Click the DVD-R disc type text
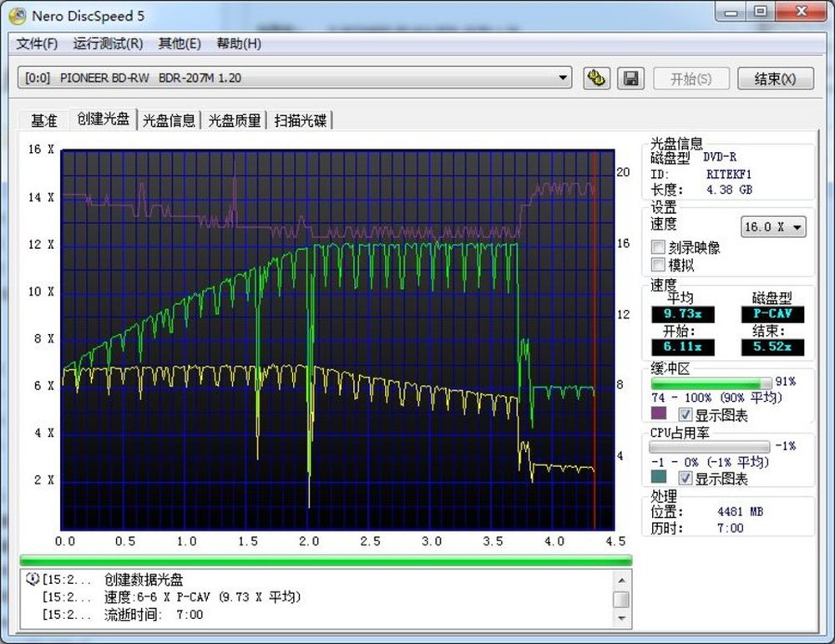The width and height of the screenshot is (835, 644). pyautogui.click(x=720, y=157)
